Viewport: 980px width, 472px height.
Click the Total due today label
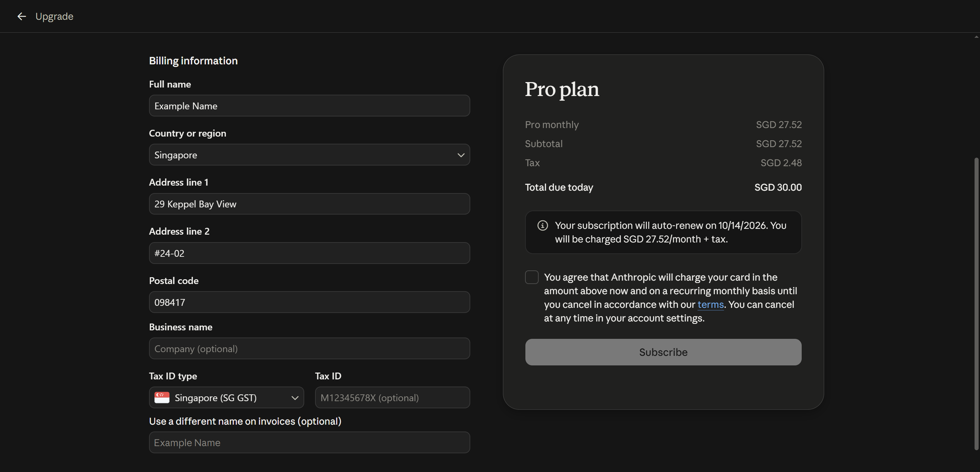click(559, 187)
